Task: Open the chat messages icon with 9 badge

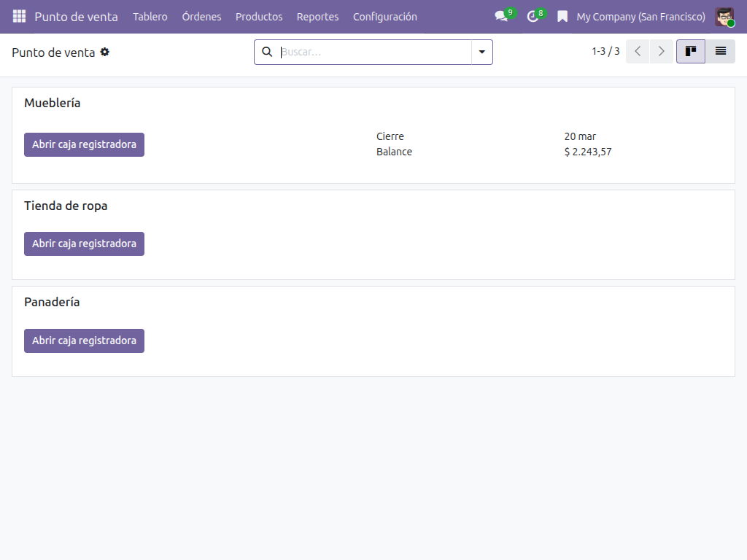Action: [501, 16]
